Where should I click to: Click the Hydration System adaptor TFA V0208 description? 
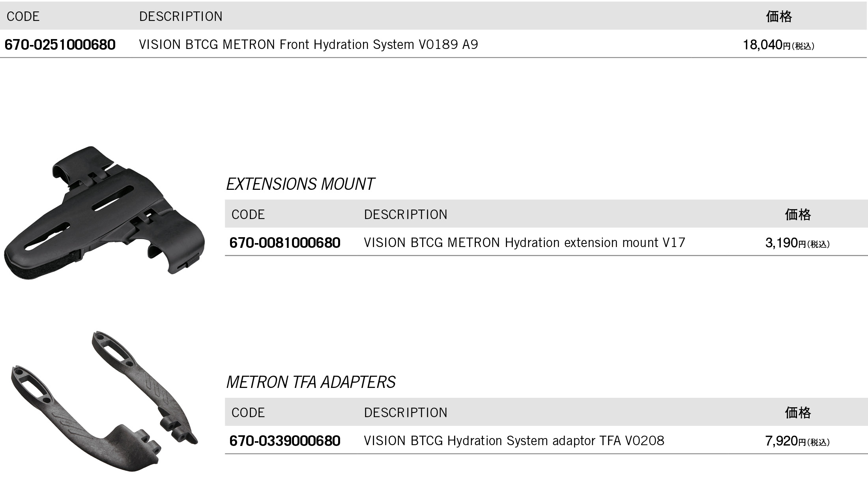coord(514,441)
